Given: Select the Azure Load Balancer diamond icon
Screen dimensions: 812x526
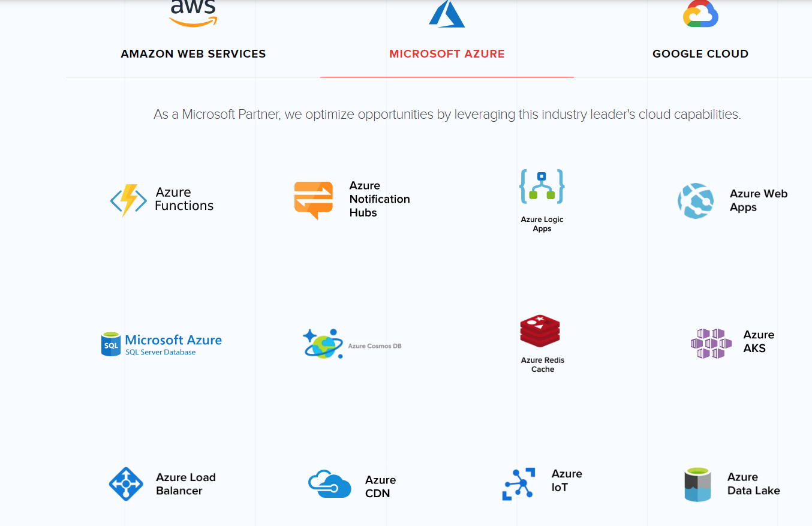Looking at the screenshot, I should click(126, 484).
